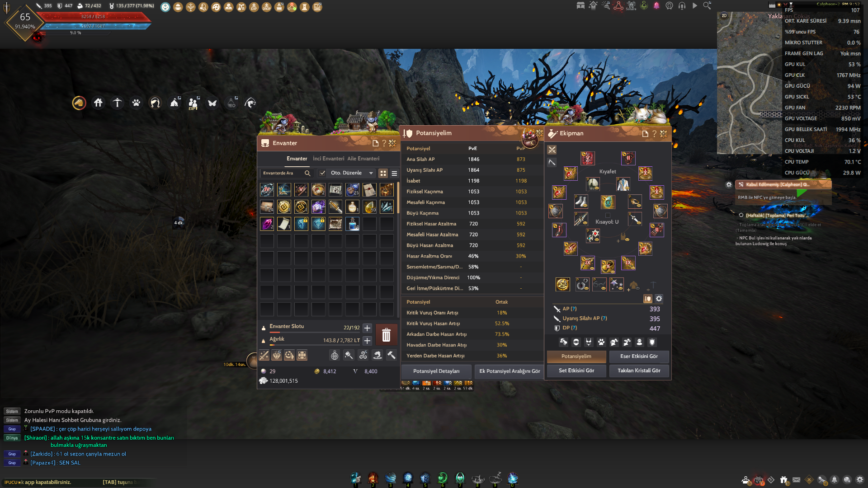Switch Envanter to grid view

(x=383, y=173)
